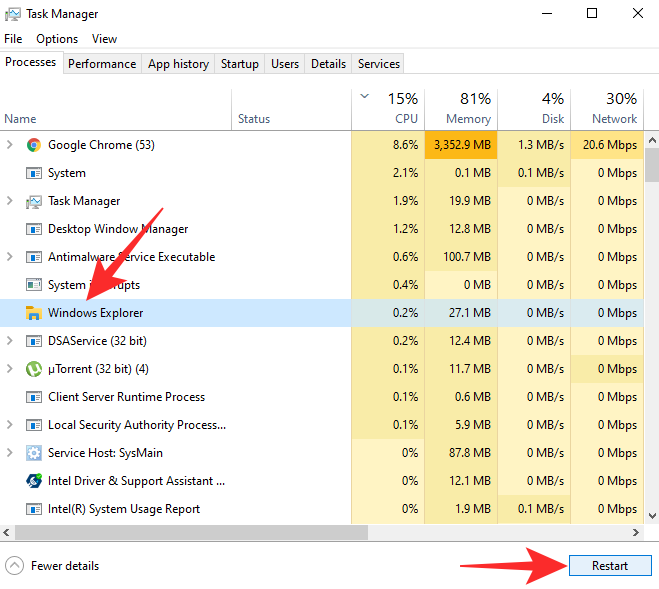Expand the µTorrent process group
The image size is (659, 589).
(x=10, y=369)
